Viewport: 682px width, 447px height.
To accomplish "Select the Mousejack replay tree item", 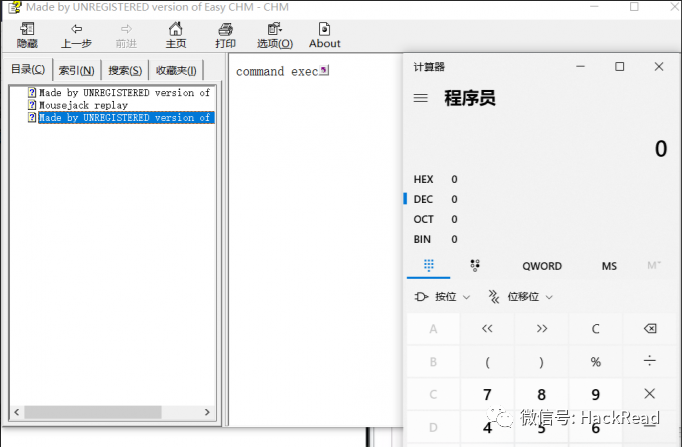I will tap(84, 105).
